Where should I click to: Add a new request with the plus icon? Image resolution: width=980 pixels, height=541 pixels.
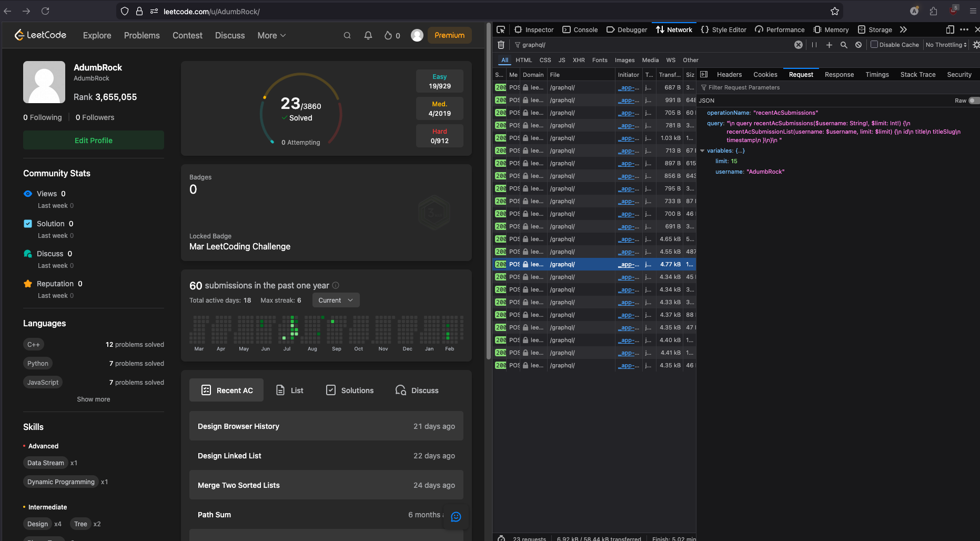click(x=829, y=45)
